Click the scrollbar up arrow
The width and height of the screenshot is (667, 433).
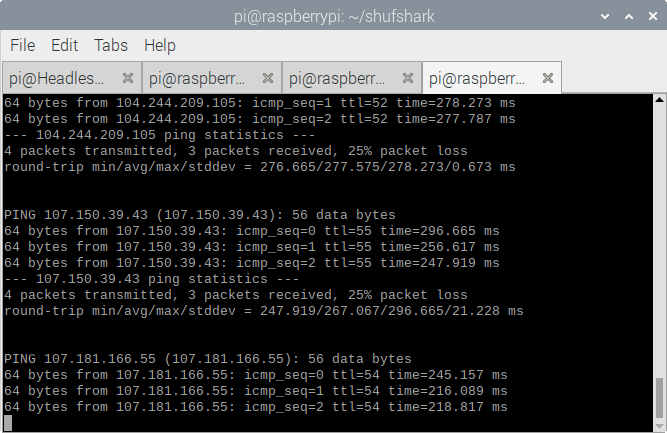(x=659, y=100)
